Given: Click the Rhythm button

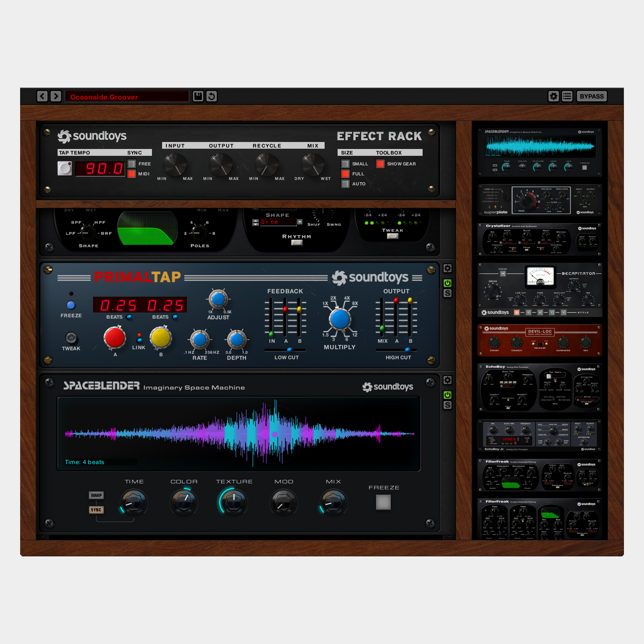Looking at the screenshot, I should pyautogui.click(x=297, y=243).
